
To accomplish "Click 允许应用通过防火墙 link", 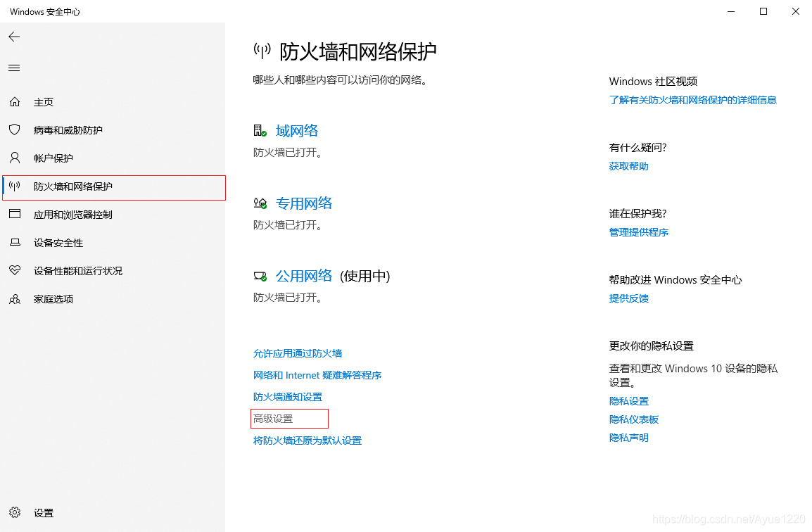I will coord(298,353).
